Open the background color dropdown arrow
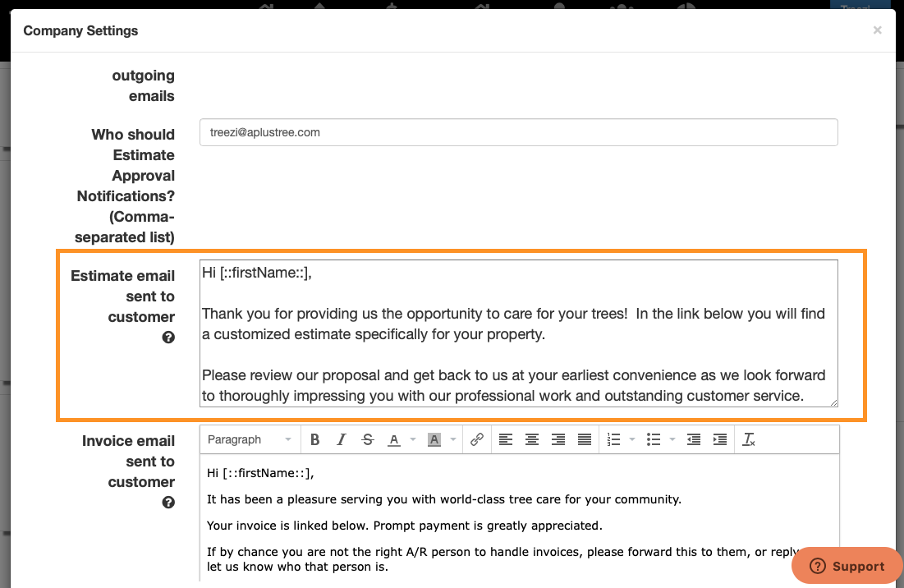904x588 pixels. (452, 439)
